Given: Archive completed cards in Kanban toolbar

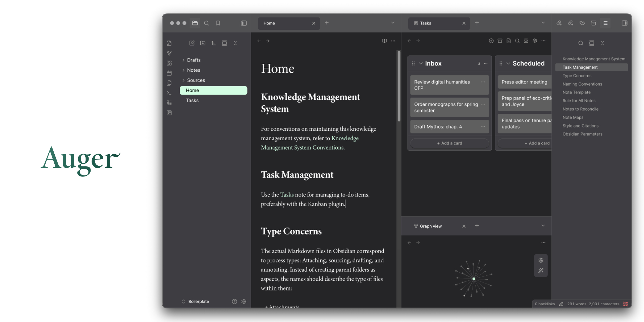Looking at the screenshot, I should click(x=500, y=41).
